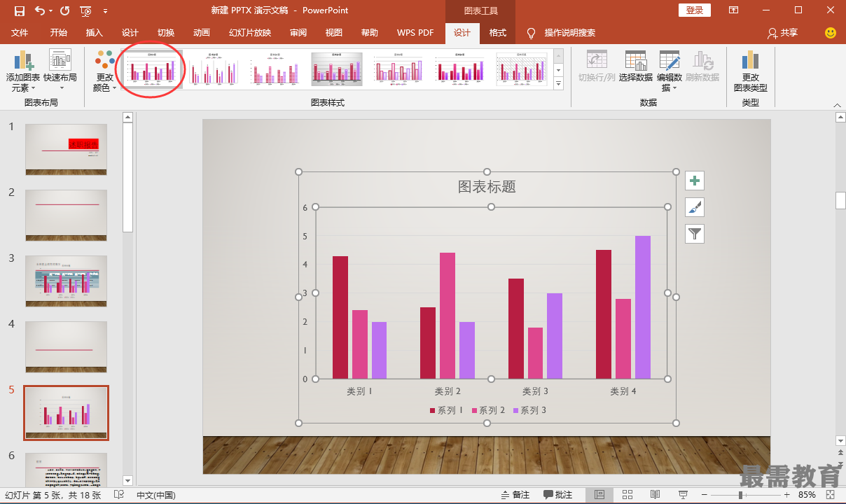Viewport: 846px width, 504px height.
Task: Switch to 审阅 ribbon tab
Action: point(298,33)
